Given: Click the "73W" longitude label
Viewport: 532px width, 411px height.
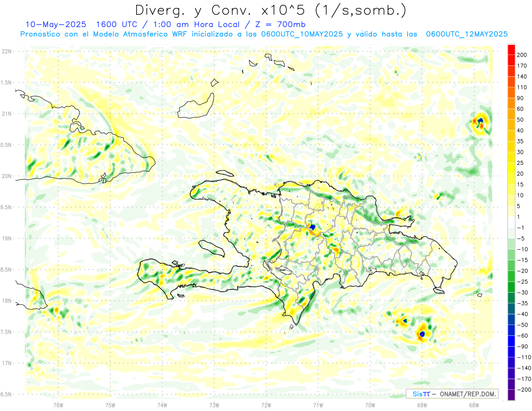Looking at the screenshot, I should 214,405.
